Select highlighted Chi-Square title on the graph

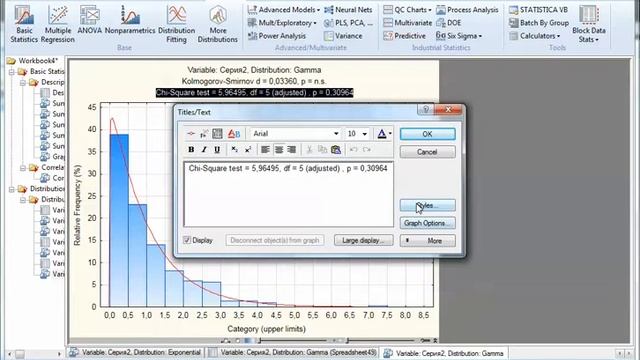(255, 93)
